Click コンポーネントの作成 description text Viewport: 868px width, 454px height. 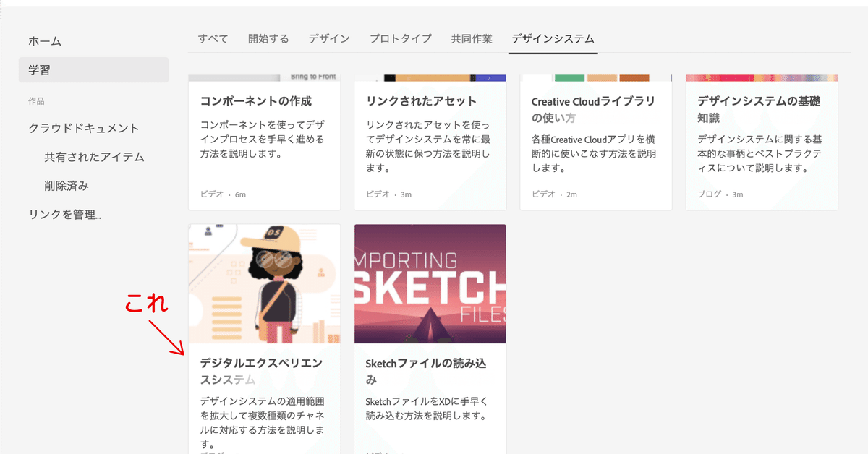[x=262, y=139]
